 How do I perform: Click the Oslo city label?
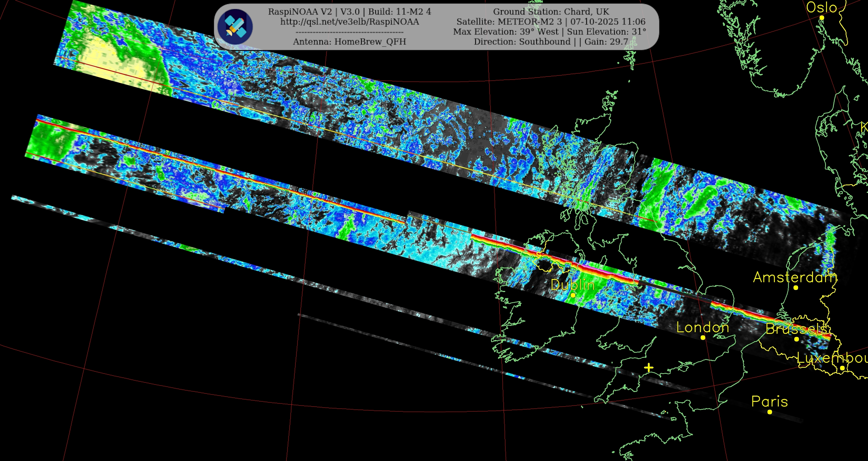coord(821,7)
